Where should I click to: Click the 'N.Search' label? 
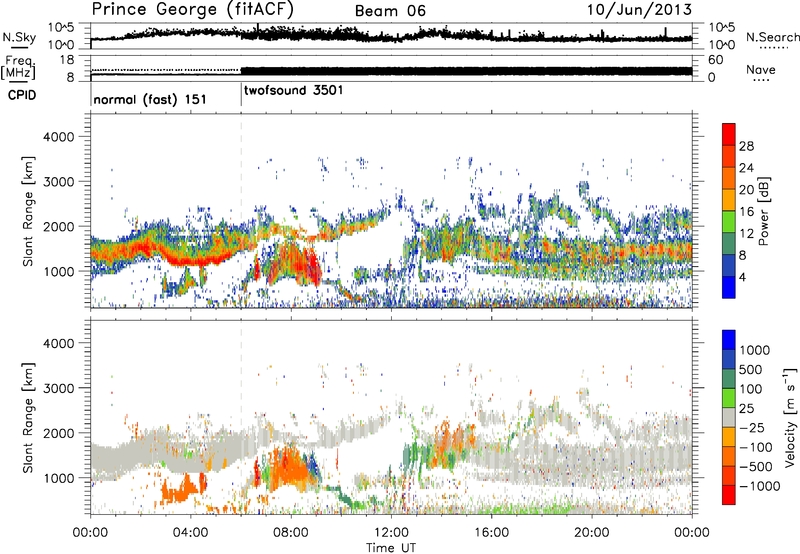(772, 37)
